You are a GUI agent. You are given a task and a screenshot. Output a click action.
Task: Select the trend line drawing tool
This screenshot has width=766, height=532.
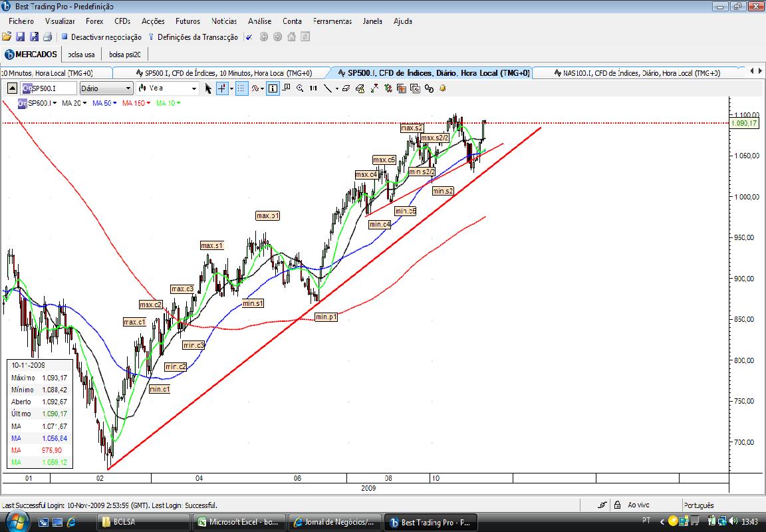pos(328,88)
